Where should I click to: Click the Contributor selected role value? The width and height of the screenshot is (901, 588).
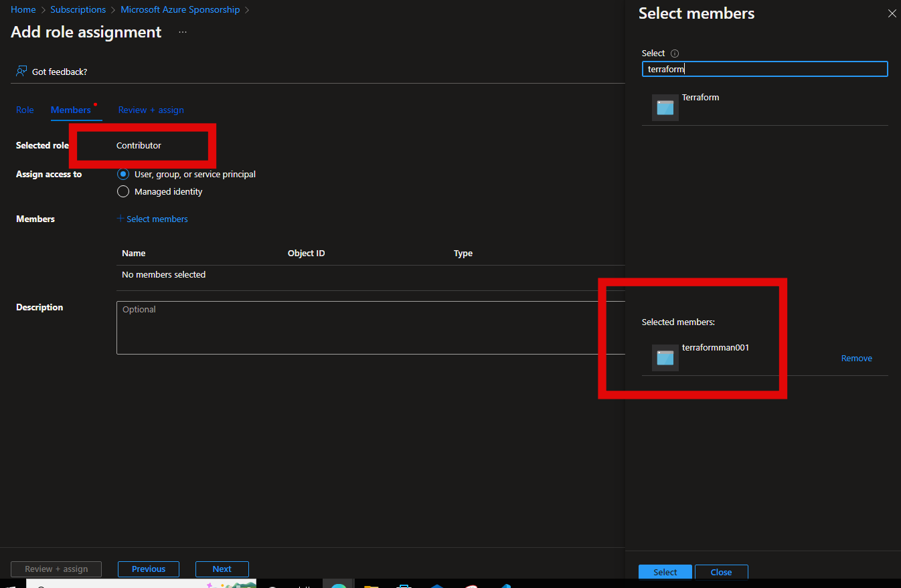(x=139, y=145)
